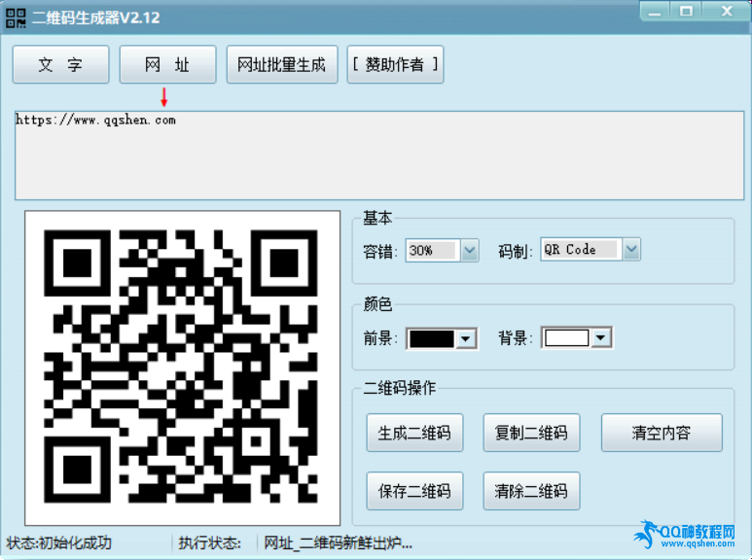Click the 保存二维码 save button
Viewport: 752px width, 560px height.
[x=414, y=491]
